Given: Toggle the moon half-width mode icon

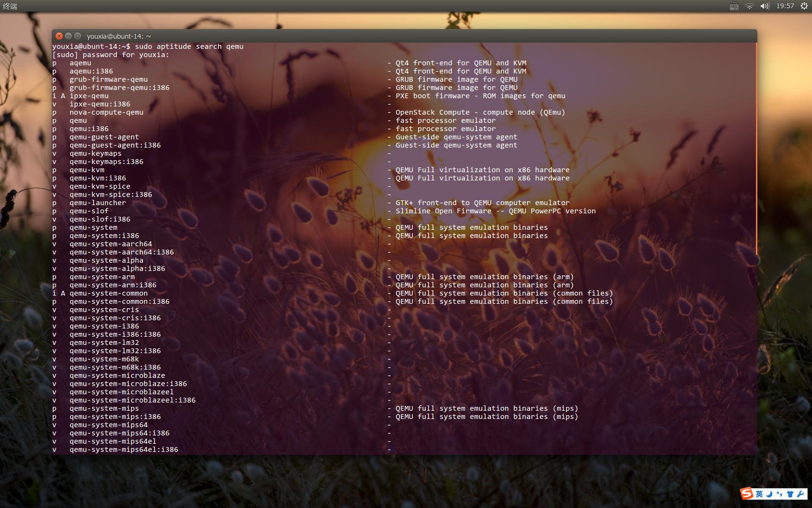Looking at the screenshot, I should pyautogui.click(x=769, y=494).
